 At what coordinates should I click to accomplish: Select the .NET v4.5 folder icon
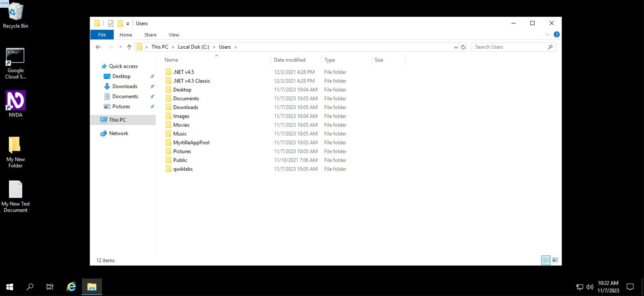(x=168, y=72)
